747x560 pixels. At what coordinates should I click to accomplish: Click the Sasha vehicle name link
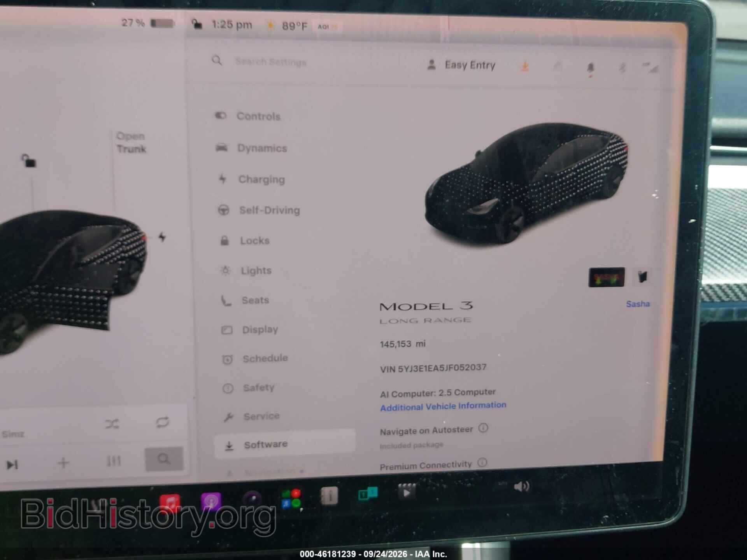[x=638, y=304]
